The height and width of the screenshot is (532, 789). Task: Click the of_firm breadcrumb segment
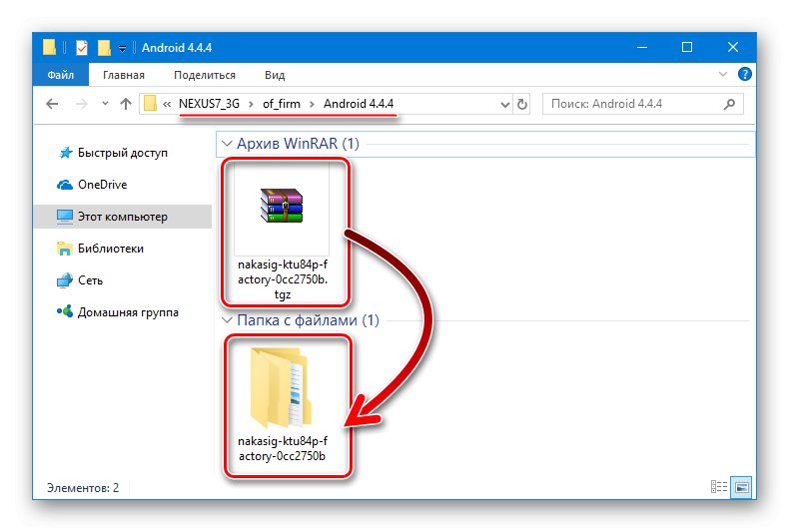click(x=282, y=104)
